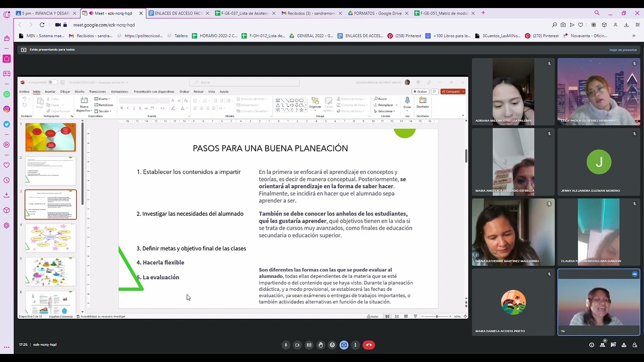This screenshot has width=644, height=362.
Task: Open browser downloads panel
Action: (x=626, y=25)
